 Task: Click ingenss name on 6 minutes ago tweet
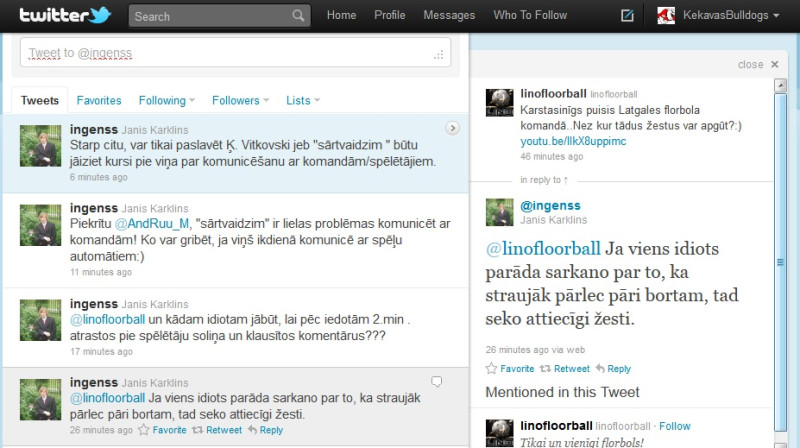pos(94,130)
